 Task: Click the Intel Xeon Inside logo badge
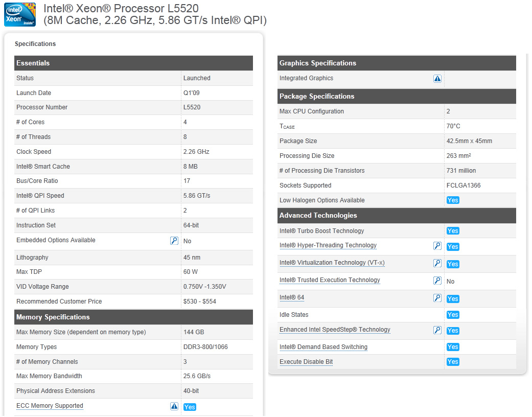20,14
